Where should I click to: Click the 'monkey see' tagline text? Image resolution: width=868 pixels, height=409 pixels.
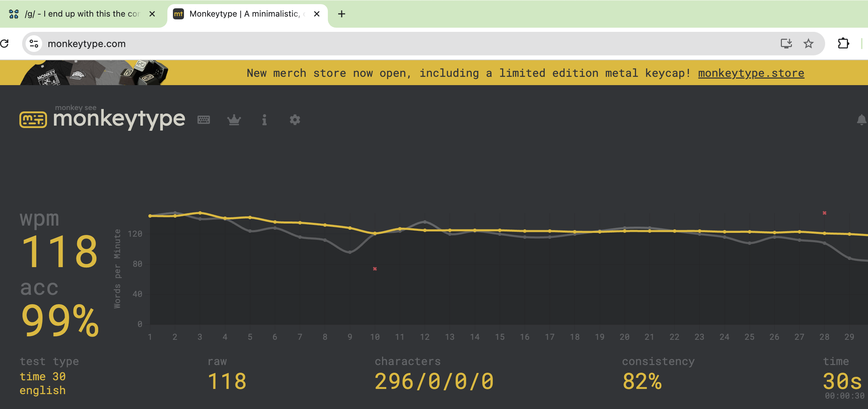76,108
